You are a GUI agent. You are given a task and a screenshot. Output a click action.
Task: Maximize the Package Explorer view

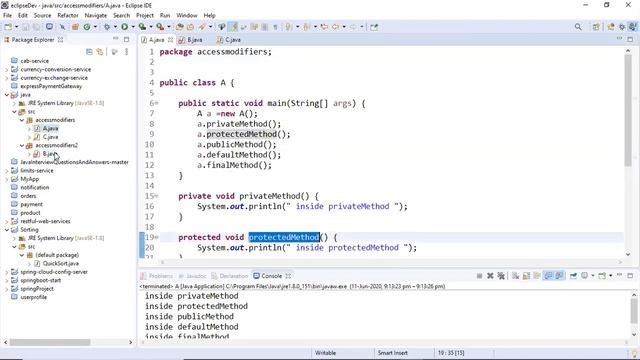click(x=127, y=40)
